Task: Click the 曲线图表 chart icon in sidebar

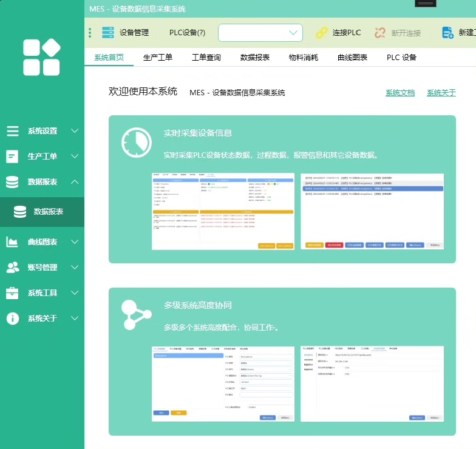Action: click(12, 242)
